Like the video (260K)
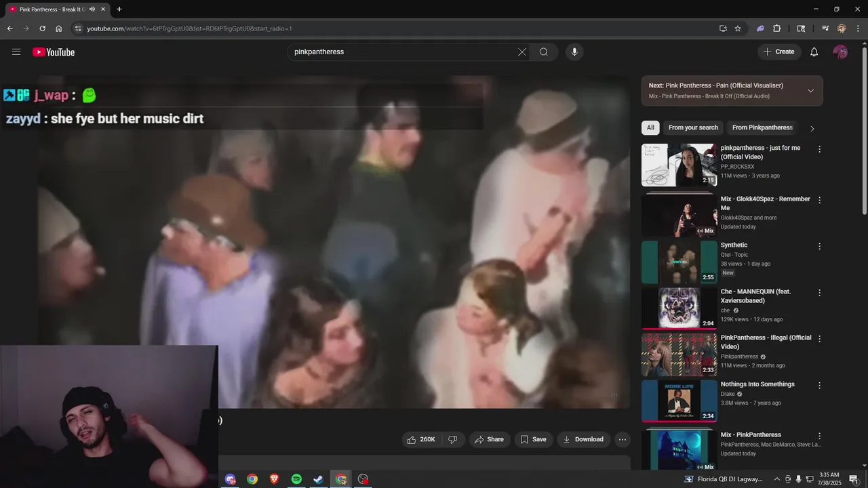This screenshot has width=868, height=488. click(420, 439)
